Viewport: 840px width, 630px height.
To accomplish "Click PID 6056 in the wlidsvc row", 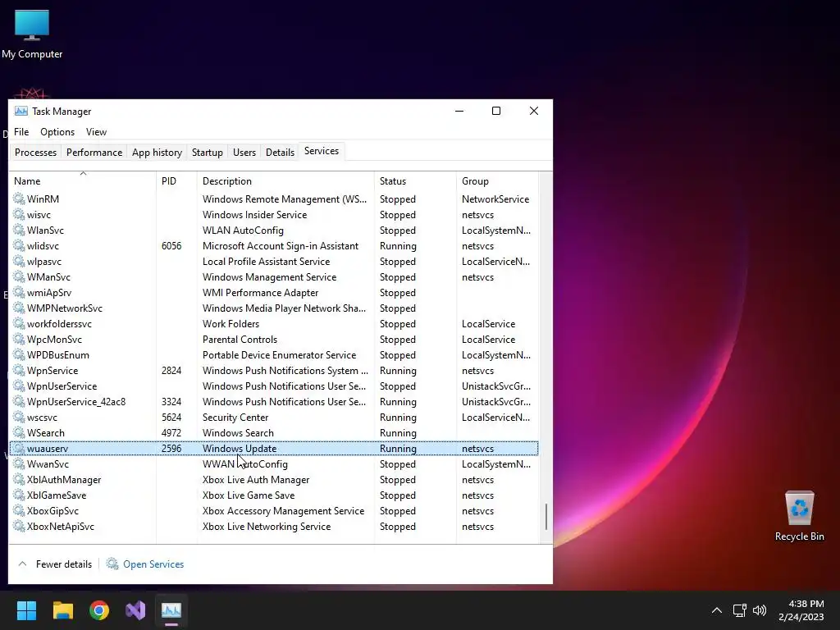I will point(171,246).
